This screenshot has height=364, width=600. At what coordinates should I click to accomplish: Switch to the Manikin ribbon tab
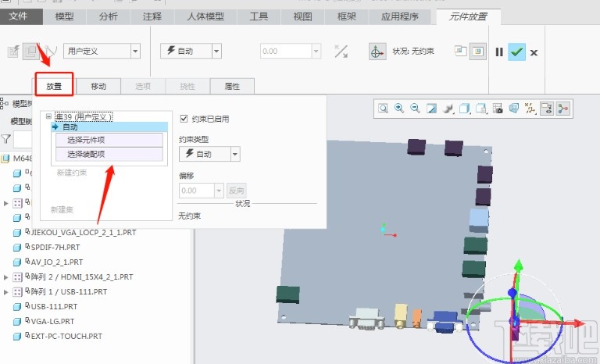pos(205,17)
